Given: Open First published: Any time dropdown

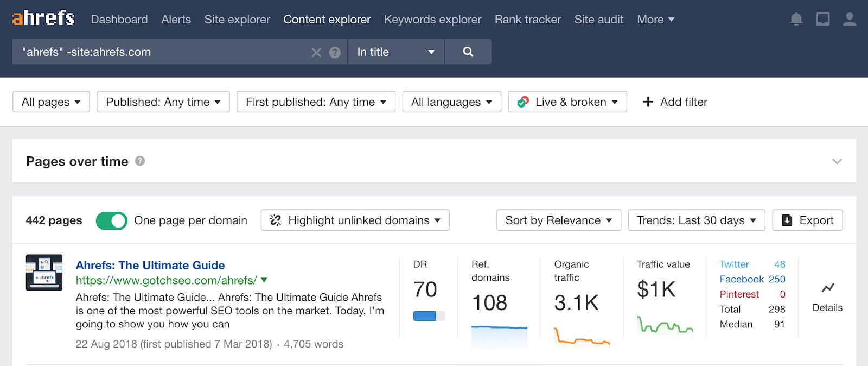Looking at the screenshot, I should (316, 102).
